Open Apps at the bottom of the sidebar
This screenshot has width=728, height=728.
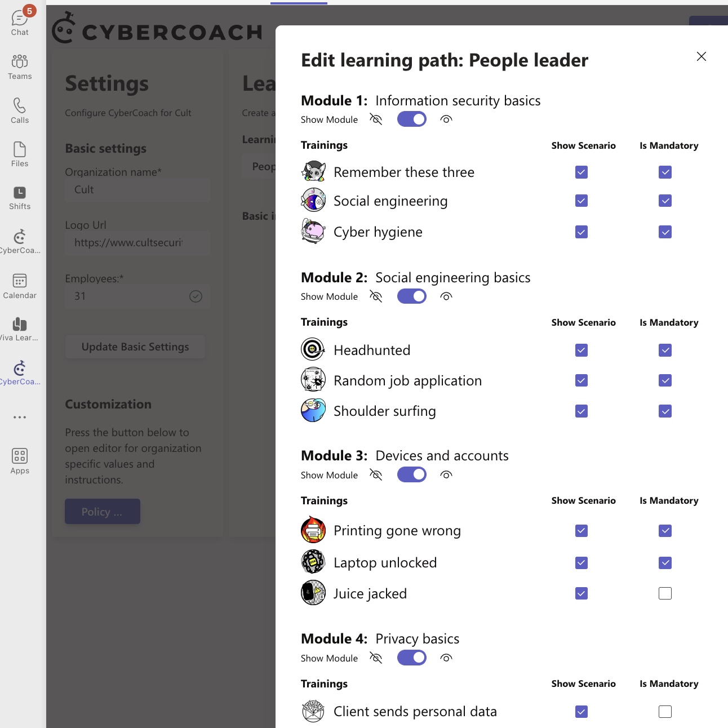click(x=20, y=458)
